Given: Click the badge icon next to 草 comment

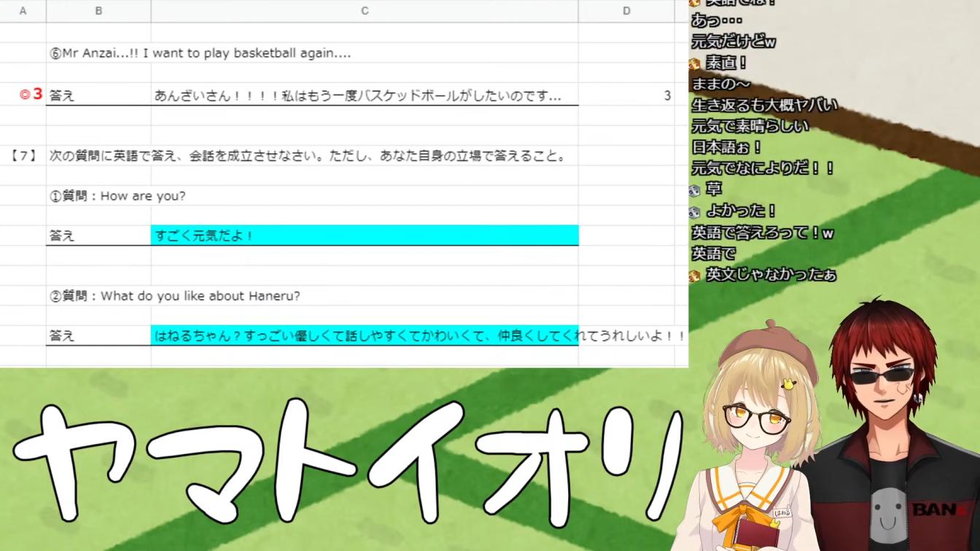Looking at the screenshot, I should click(x=695, y=190).
